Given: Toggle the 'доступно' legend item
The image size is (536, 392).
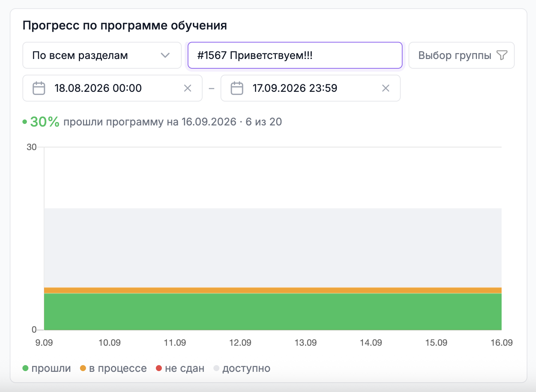Looking at the screenshot, I should point(242,368).
